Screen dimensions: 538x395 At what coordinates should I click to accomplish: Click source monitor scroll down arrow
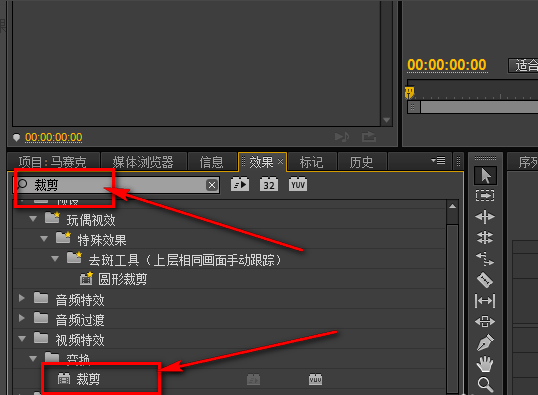(387, 120)
